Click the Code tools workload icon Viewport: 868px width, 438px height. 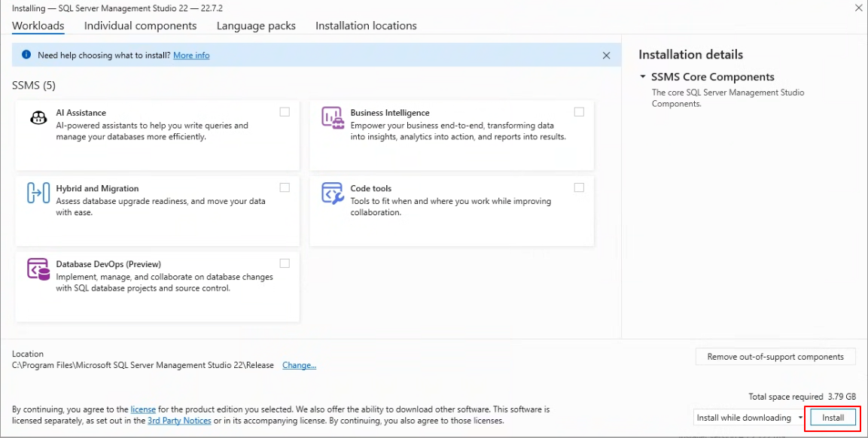click(333, 193)
